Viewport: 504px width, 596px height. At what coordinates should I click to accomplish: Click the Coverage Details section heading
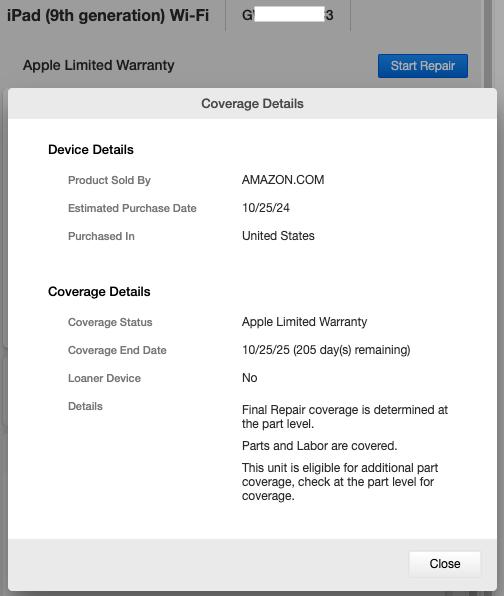coord(99,292)
